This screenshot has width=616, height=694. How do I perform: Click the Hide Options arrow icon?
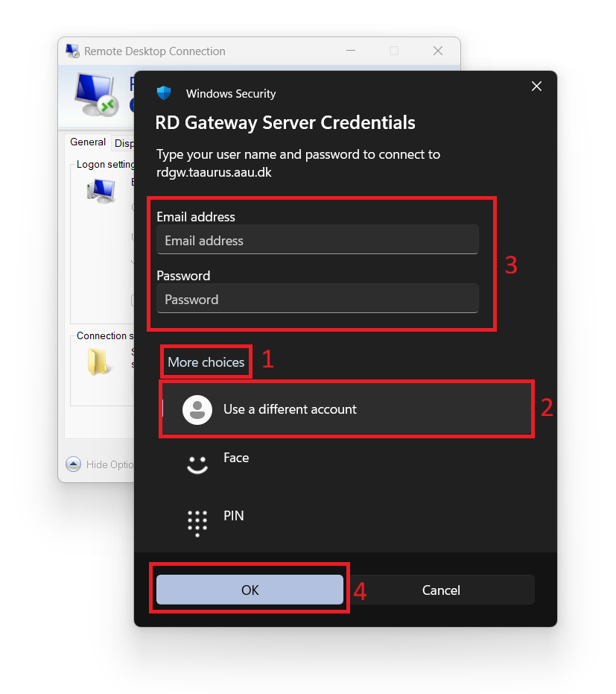click(73, 464)
